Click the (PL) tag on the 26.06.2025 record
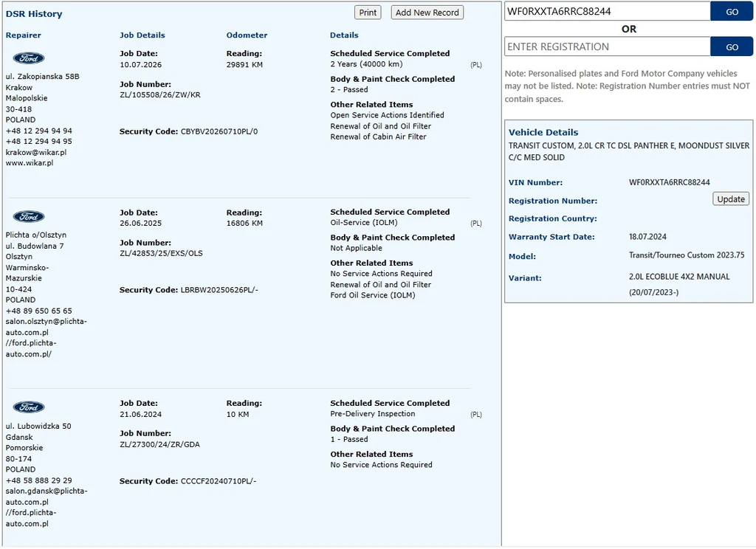 pyautogui.click(x=476, y=224)
